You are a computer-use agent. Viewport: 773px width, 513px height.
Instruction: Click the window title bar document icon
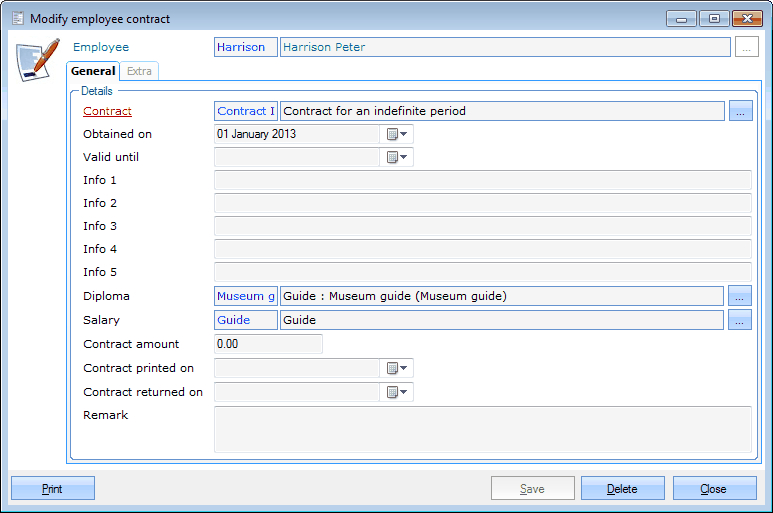point(17,18)
